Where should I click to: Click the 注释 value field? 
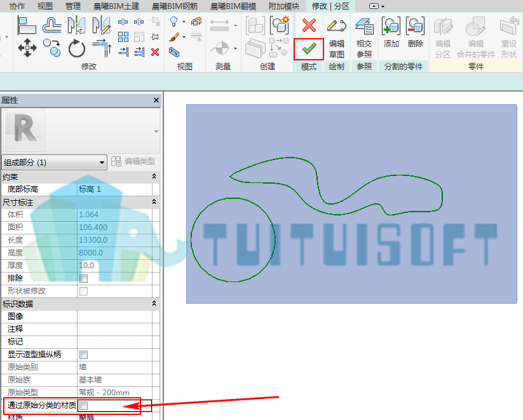[115, 329]
